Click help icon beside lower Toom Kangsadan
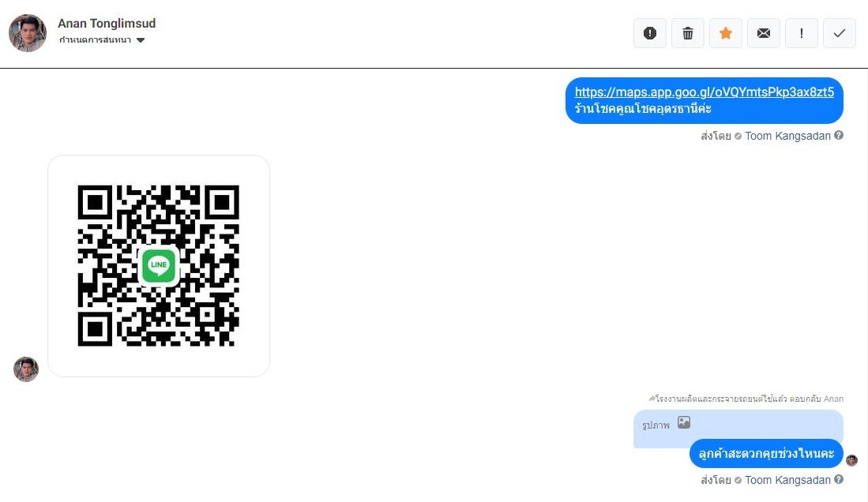Image resolution: width=868 pixels, height=502 pixels. click(x=839, y=479)
